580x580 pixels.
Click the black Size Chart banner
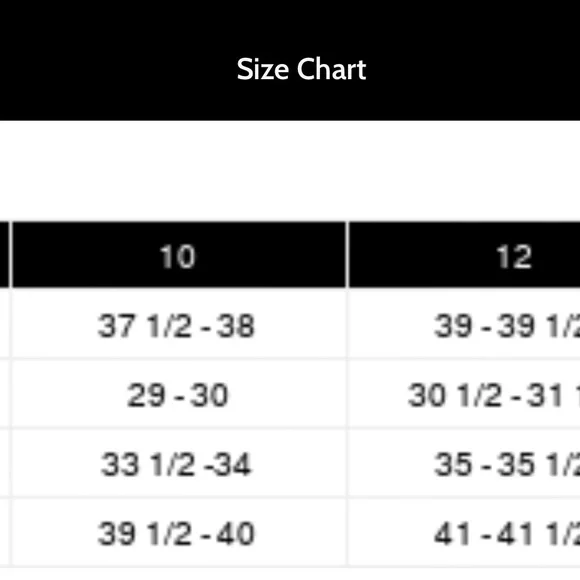pos(290,60)
